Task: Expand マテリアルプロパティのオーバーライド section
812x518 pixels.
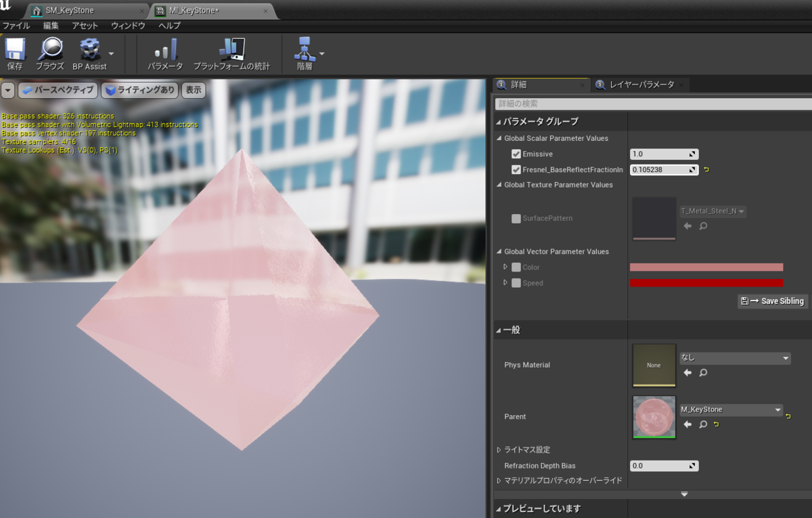Action: [x=499, y=481]
